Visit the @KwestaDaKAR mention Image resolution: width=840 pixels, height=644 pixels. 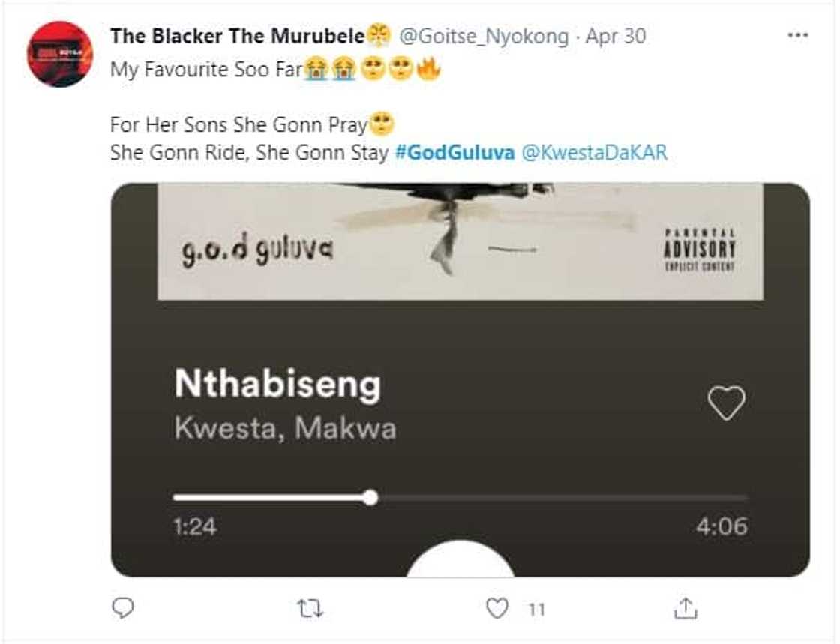point(594,153)
